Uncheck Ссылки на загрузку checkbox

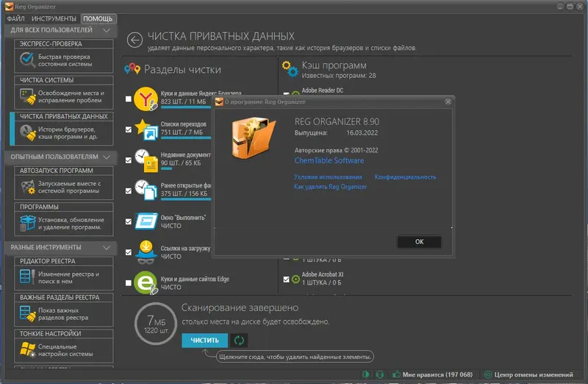[x=128, y=252]
